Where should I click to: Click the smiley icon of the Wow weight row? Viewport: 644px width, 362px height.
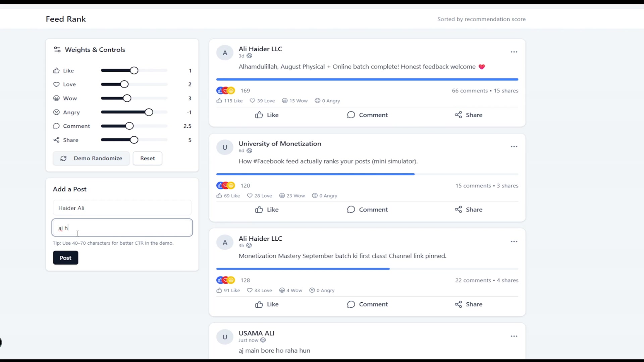tap(56, 98)
